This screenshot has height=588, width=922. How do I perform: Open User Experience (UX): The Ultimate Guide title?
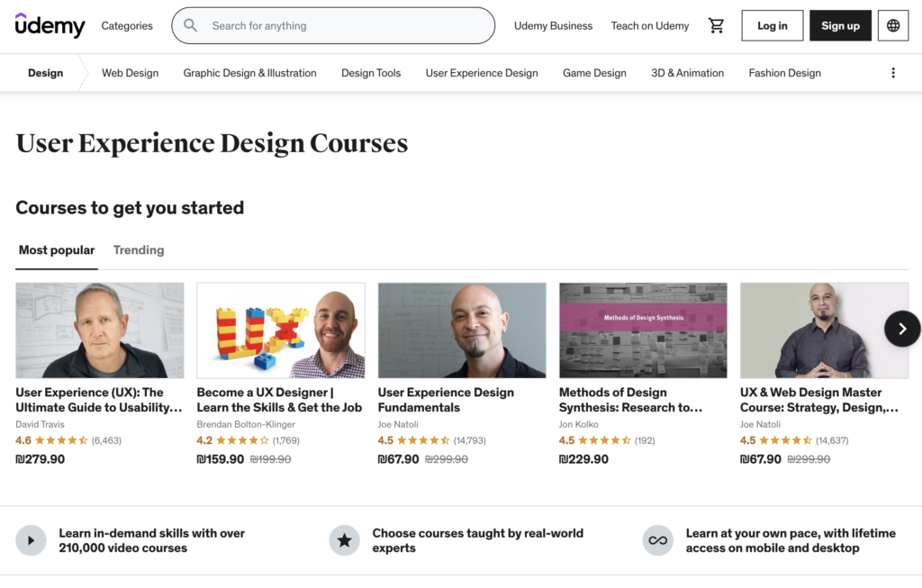coord(99,400)
